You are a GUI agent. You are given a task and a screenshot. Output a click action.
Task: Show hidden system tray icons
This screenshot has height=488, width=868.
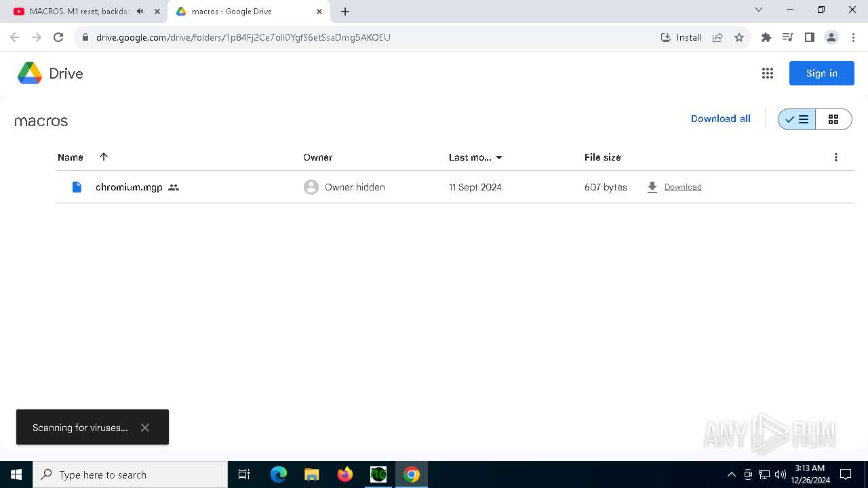point(731,474)
